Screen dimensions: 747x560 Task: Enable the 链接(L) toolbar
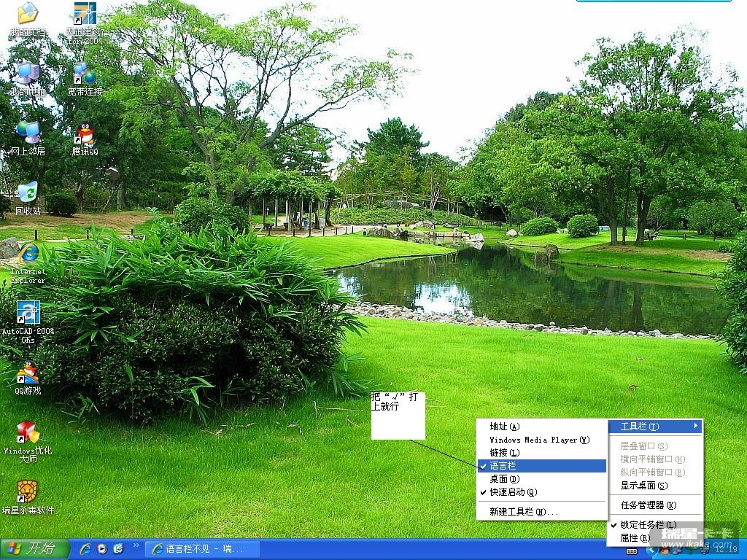click(x=542, y=453)
